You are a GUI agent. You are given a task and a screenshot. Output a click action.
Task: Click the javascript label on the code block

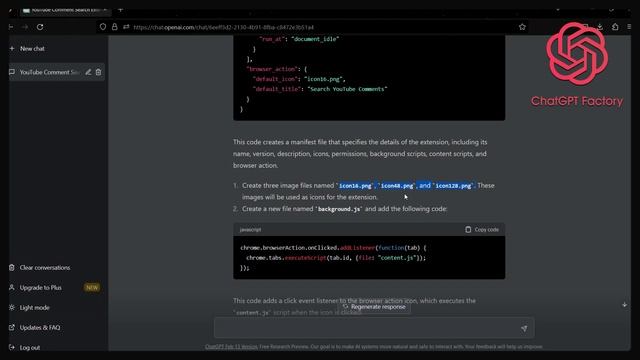[x=250, y=230]
